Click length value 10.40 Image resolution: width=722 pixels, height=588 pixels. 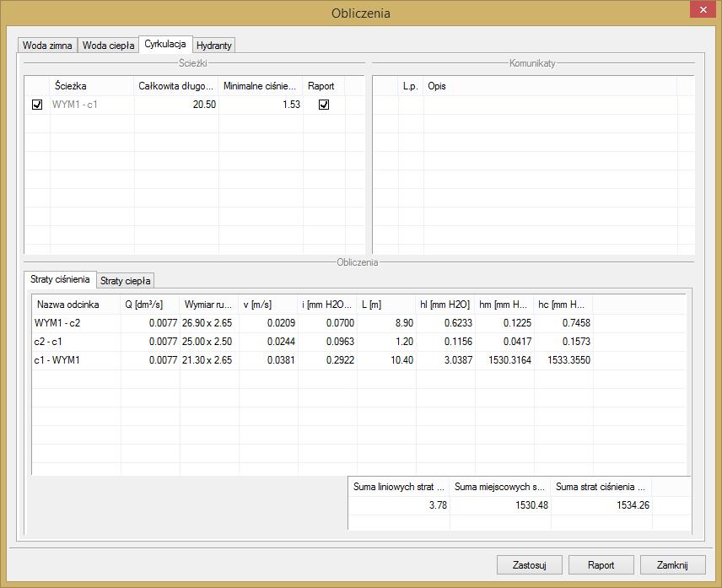click(x=401, y=359)
